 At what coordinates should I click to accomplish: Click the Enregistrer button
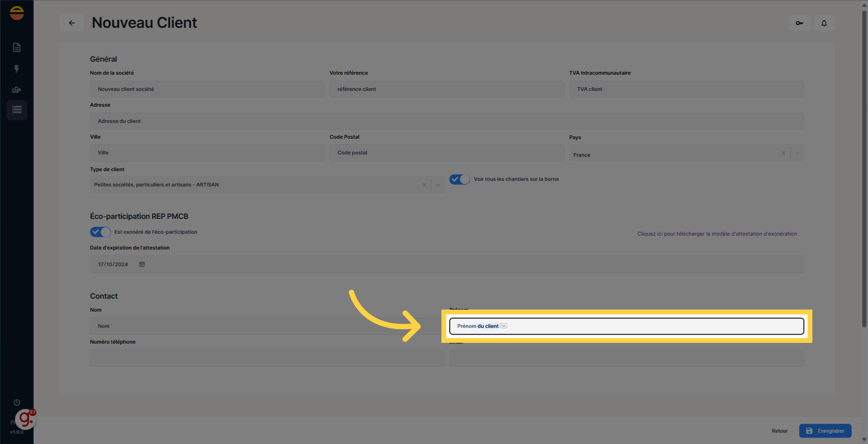pyautogui.click(x=825, y=431)
